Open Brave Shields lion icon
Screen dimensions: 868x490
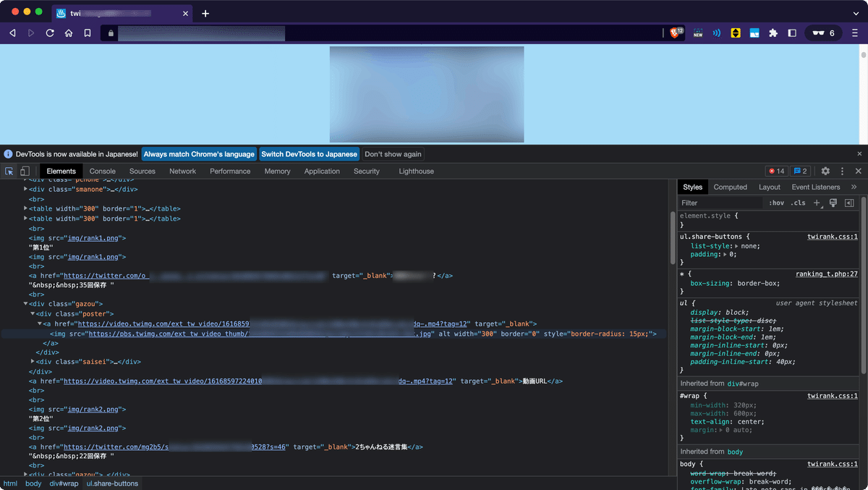coord(676,33)
